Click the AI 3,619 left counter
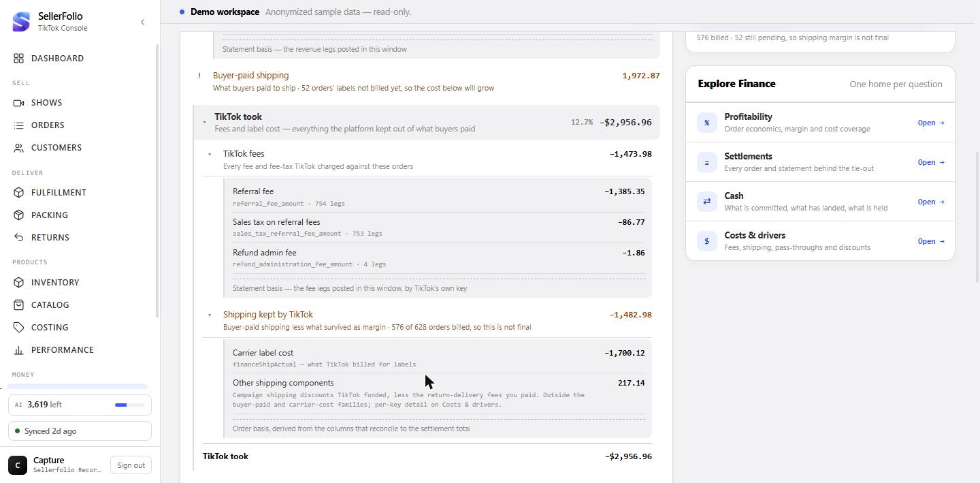 [x=39, y=405]
